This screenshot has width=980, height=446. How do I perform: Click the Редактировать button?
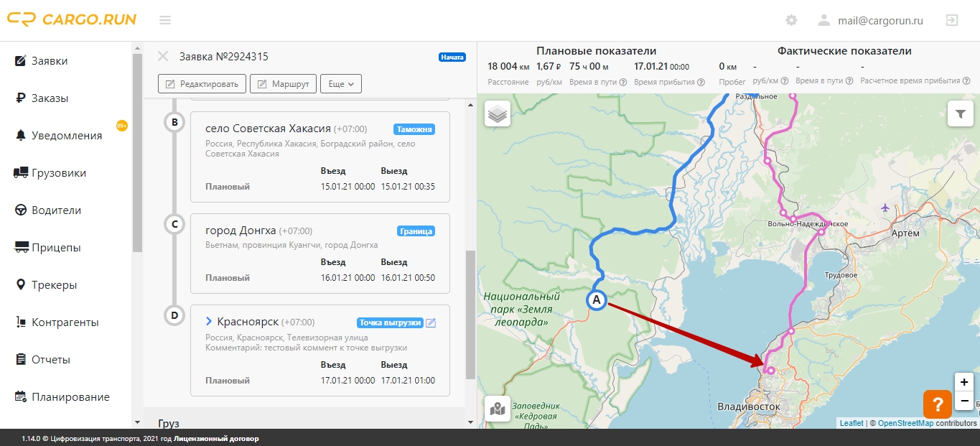pyautogui.click(x=202, y=84)
